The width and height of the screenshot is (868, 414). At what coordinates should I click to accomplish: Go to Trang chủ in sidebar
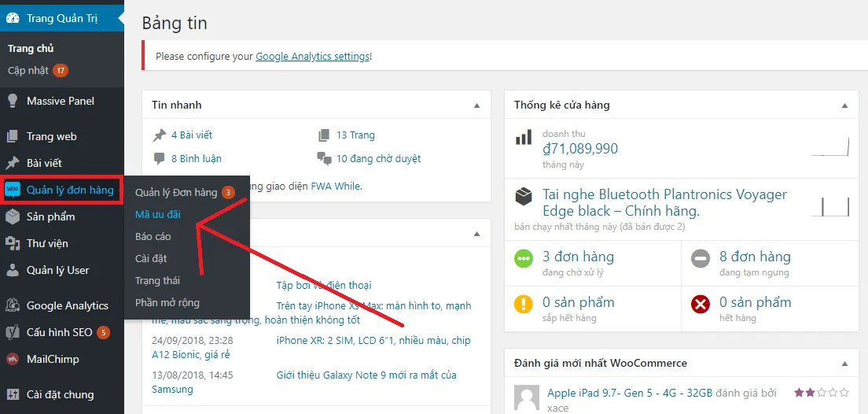pyautogui.click(x=31, y=49)
